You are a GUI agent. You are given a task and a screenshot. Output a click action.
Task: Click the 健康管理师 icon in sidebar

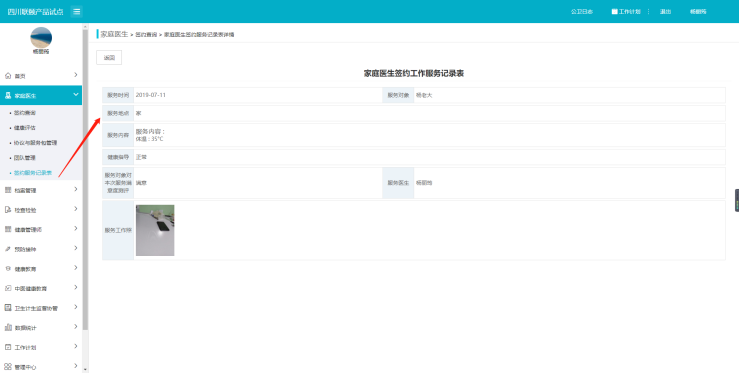[8, 229]
